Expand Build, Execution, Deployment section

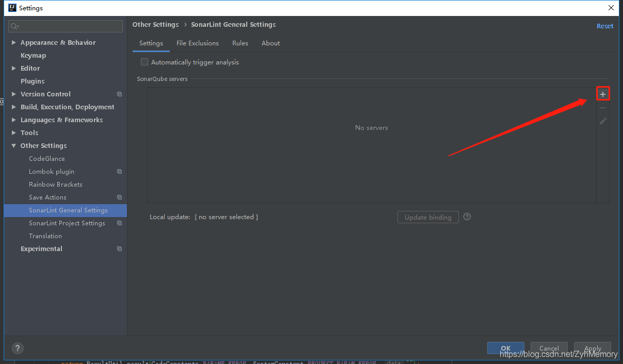(14, 107)
